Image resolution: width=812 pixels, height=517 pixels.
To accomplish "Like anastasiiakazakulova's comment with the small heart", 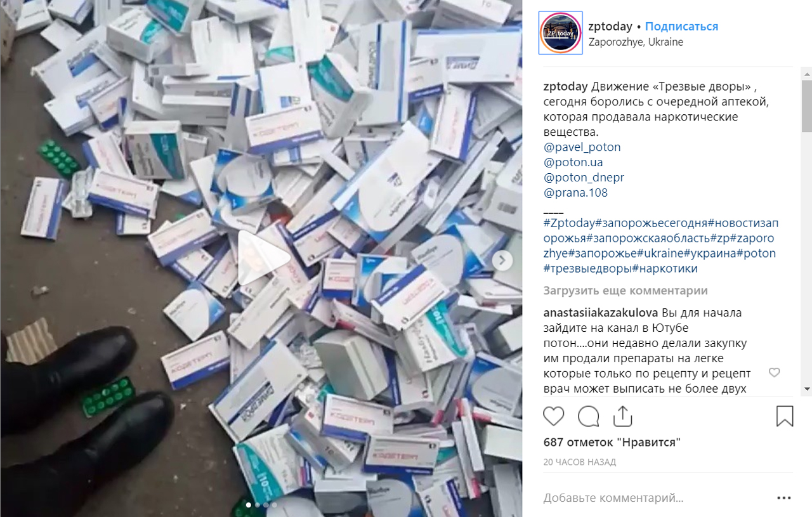I will pyautogui.click(x=774, y=372).
